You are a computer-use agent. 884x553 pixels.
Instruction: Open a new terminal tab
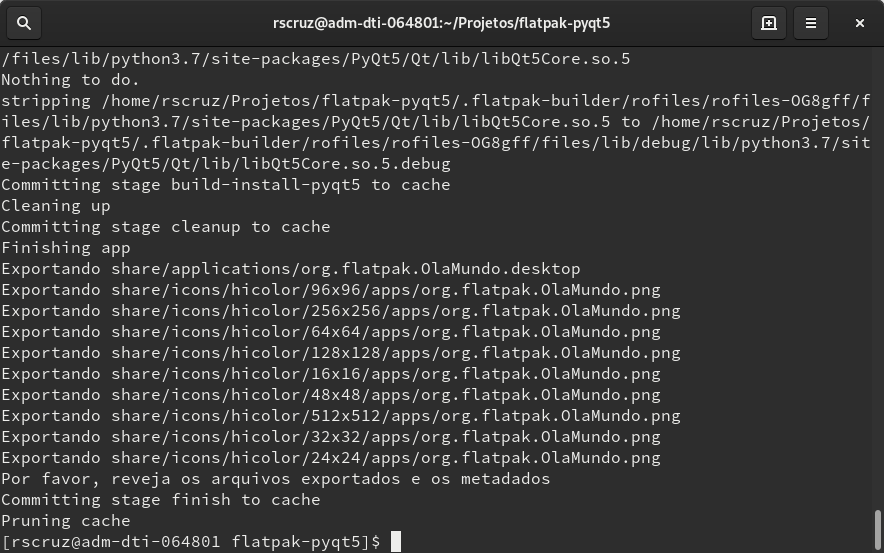coord(768,23)
